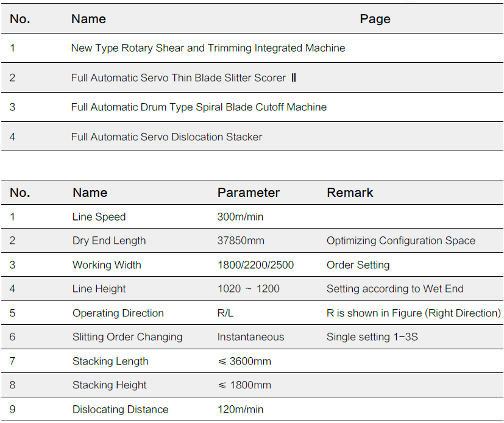
Task: Select 'New Type Rotary Shear and Trimming Integrated Machine'
Action: [208, 48]
